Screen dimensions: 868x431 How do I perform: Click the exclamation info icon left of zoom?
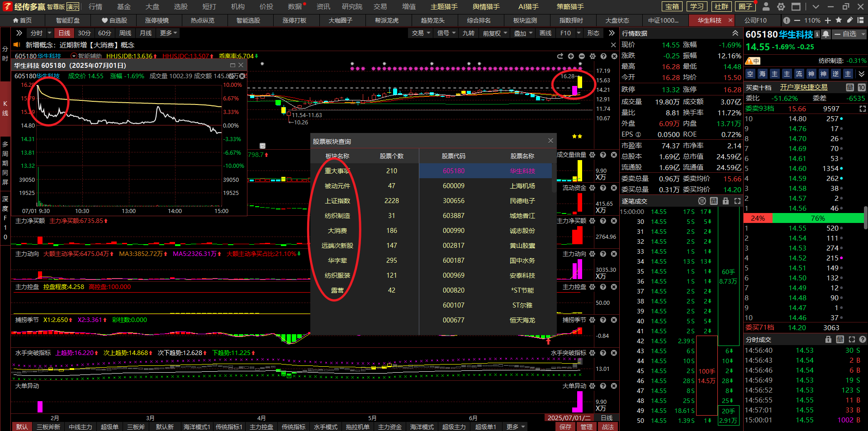(787, 20)
